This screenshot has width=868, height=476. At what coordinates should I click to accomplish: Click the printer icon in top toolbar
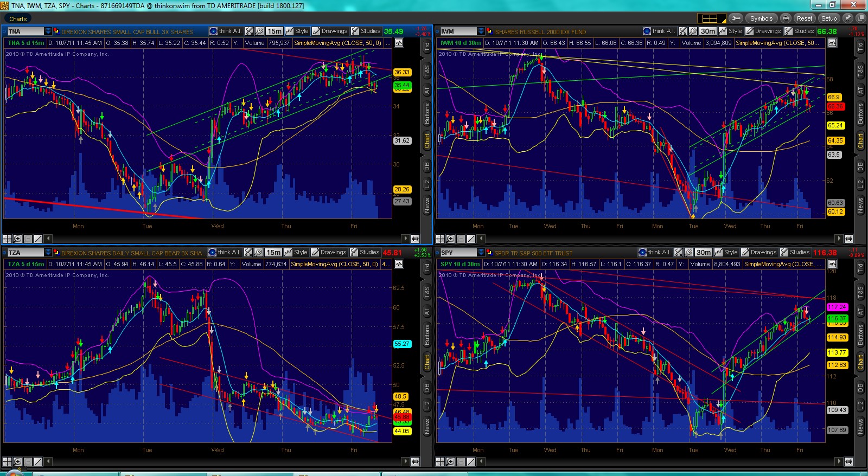click(785, 18)
